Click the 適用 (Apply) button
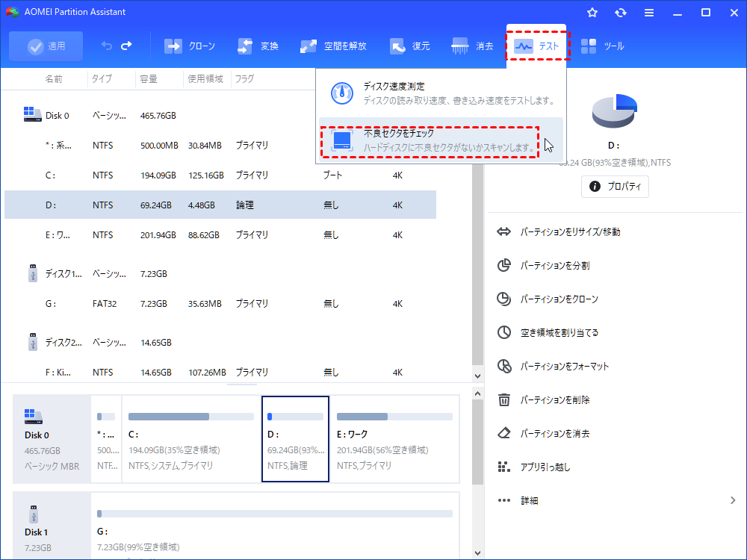The width and height of the screenshot is (747, 560). tap(46, 46)
